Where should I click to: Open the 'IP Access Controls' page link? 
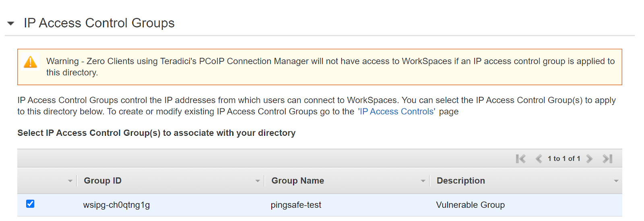tap(396, 112)
